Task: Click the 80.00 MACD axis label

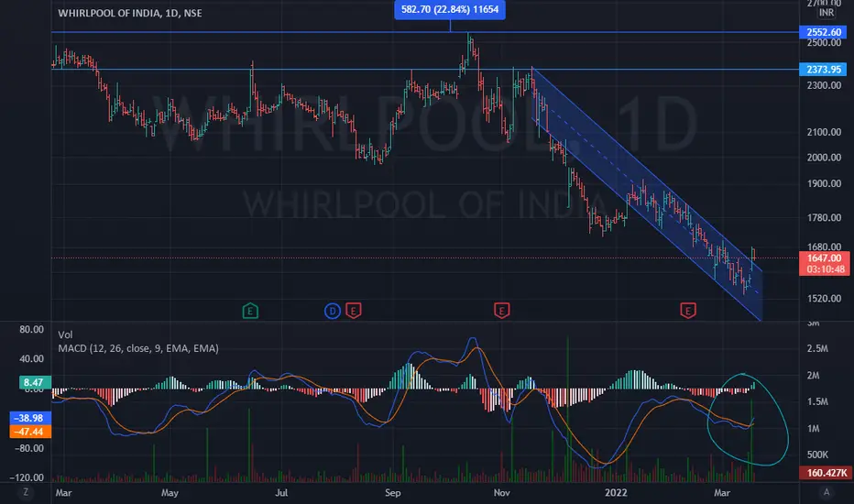Action: coord(31,330)
